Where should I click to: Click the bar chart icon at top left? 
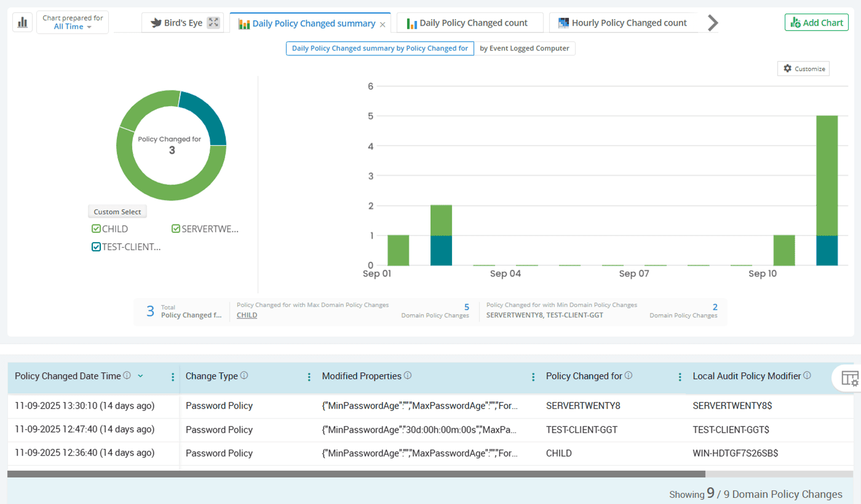click(x=23, y=23)
